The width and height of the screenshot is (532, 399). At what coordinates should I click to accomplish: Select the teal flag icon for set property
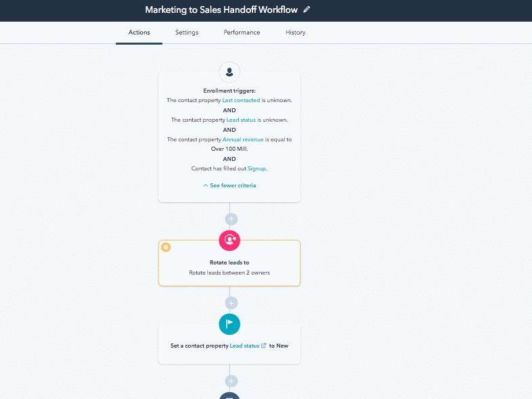click(x=229, y=323)
